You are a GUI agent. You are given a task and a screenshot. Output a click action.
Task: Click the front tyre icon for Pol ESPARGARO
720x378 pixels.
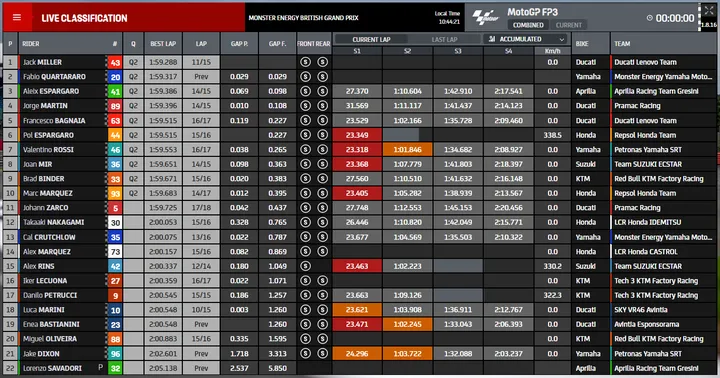pyautogui.click(x=305, y=135)
